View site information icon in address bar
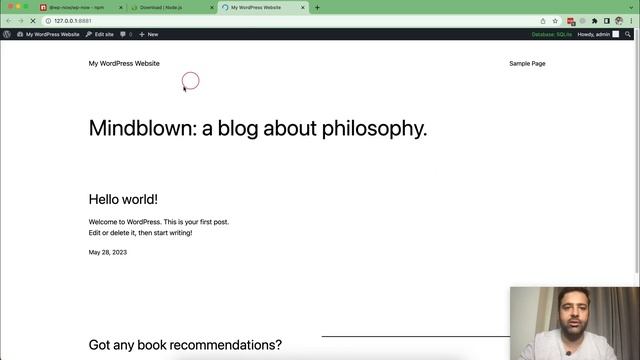Screen dimensions: 640x360 click(x=48, y=21)
